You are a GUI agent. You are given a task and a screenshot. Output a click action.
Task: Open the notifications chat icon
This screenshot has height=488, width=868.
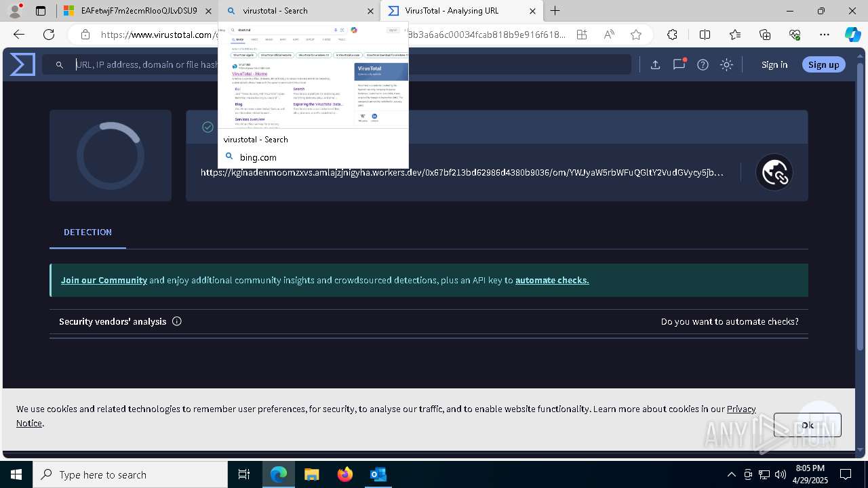coord(679,64)
